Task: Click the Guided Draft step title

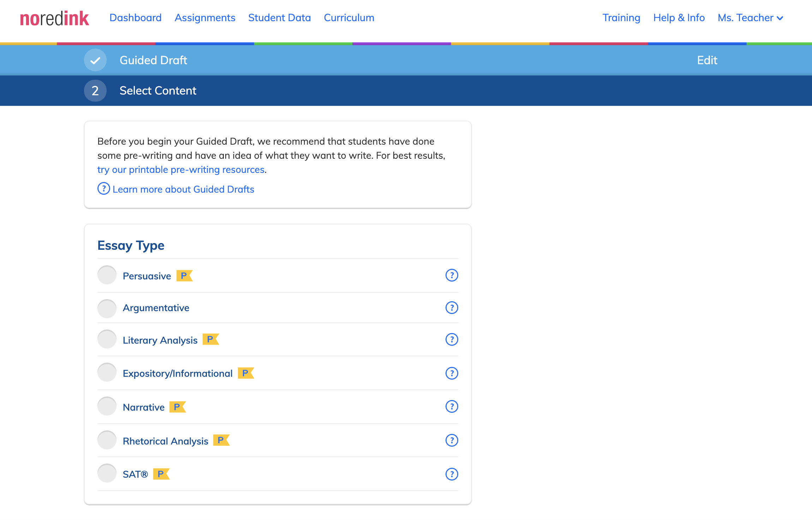Action: (x=153, y=60)
